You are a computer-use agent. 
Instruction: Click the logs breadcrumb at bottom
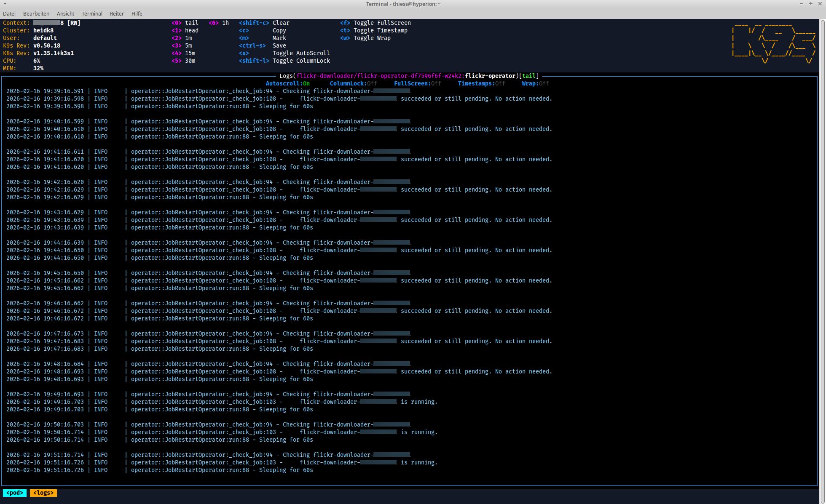point(43,493)
